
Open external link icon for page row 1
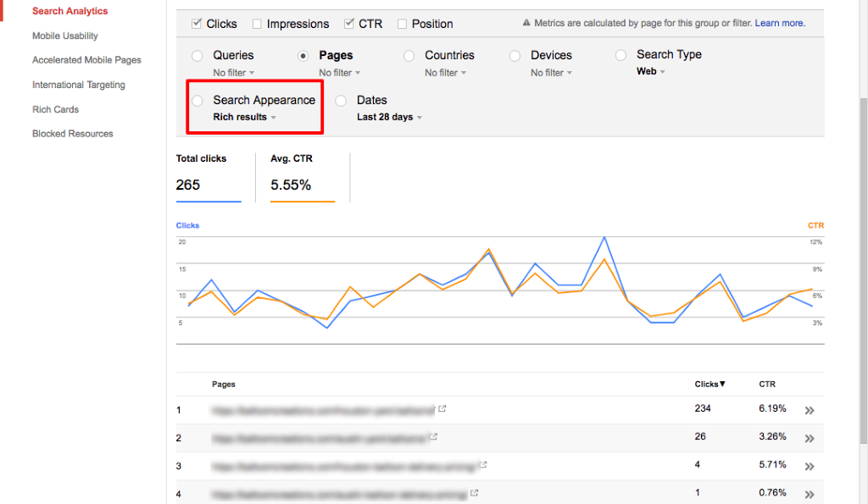(x=442, y=409)
